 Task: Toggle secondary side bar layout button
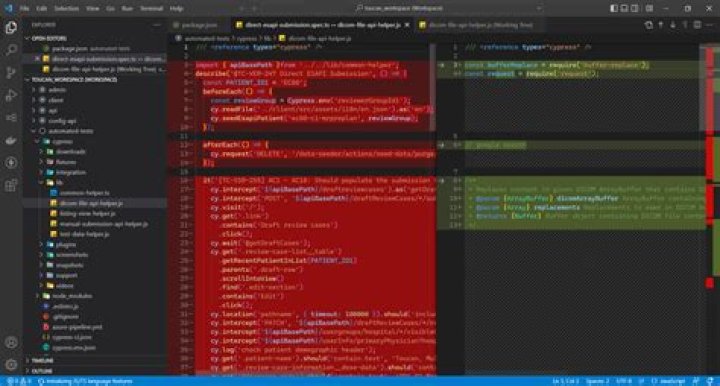point(635,8)
